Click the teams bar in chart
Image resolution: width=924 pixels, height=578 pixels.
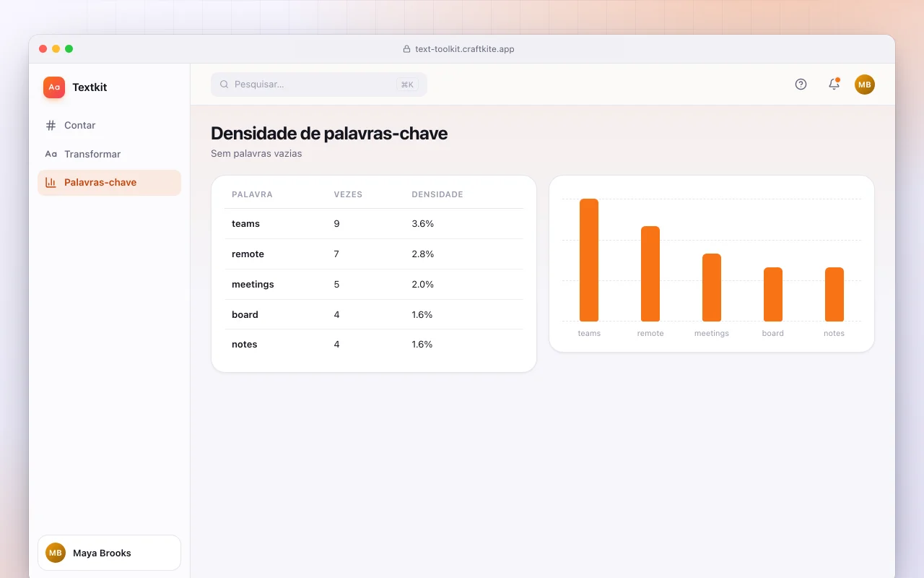click(x=589, y=260)
